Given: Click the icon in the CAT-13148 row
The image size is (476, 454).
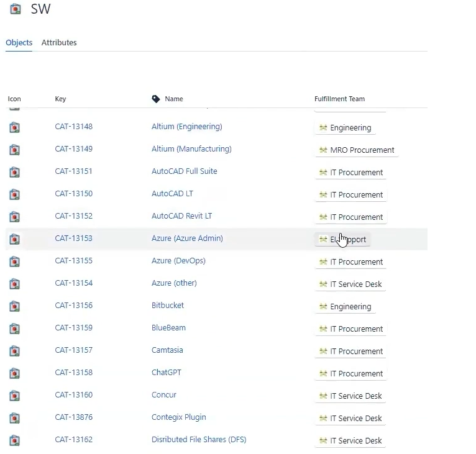Looking at the screenshot, I should click(14, 127).
